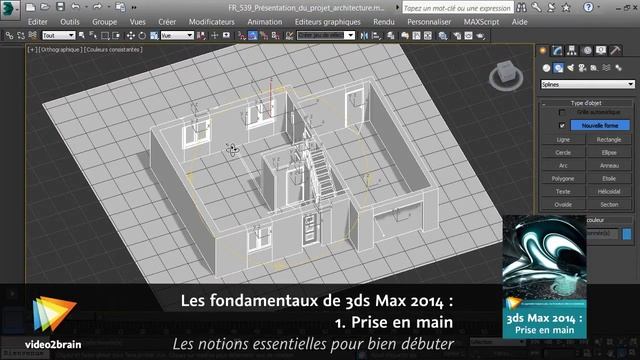Click the Align tool icon
The height and width of the screenshot is (360, 640).
[x=376, y=36]
